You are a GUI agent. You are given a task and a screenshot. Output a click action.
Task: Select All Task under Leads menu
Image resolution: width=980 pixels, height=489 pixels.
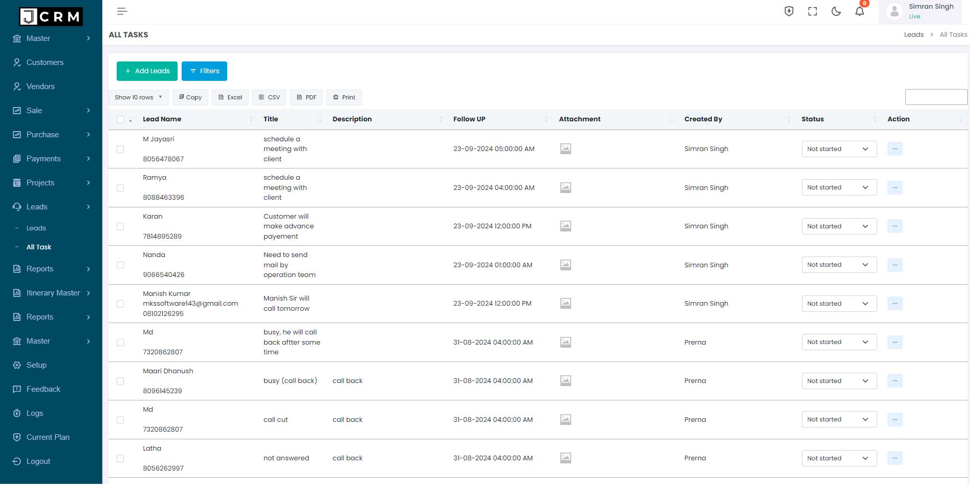(39, 247)
